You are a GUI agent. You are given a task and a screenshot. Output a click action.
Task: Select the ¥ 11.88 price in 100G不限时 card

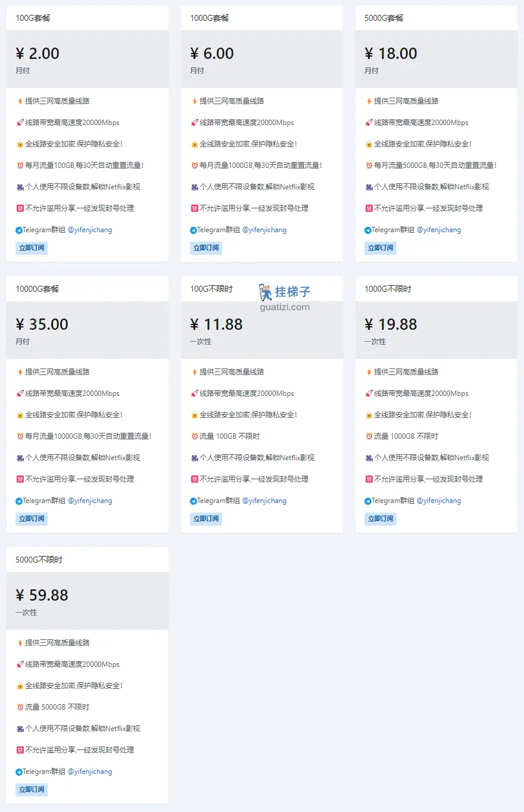pos(216,324)
